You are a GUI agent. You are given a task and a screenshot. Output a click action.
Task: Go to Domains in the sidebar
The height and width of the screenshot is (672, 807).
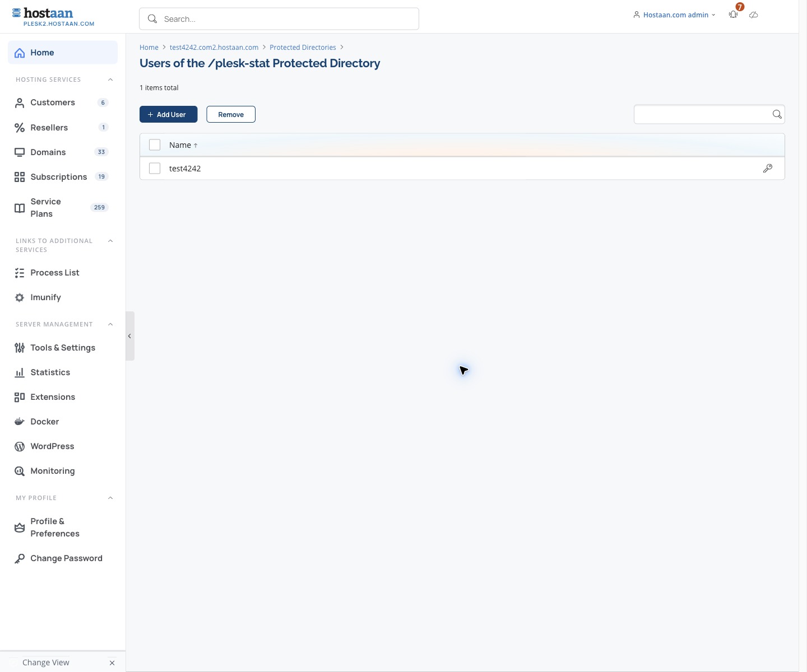point(63,152)
